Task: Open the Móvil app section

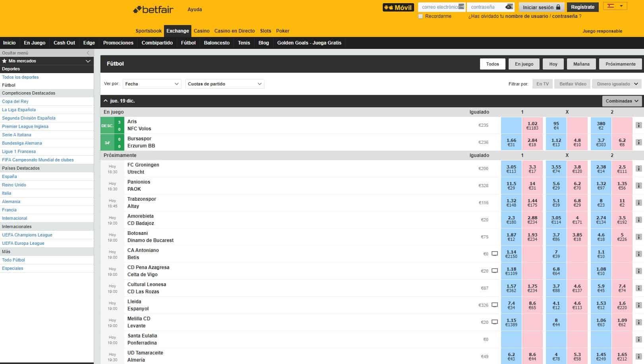Action: pos(398,7)
